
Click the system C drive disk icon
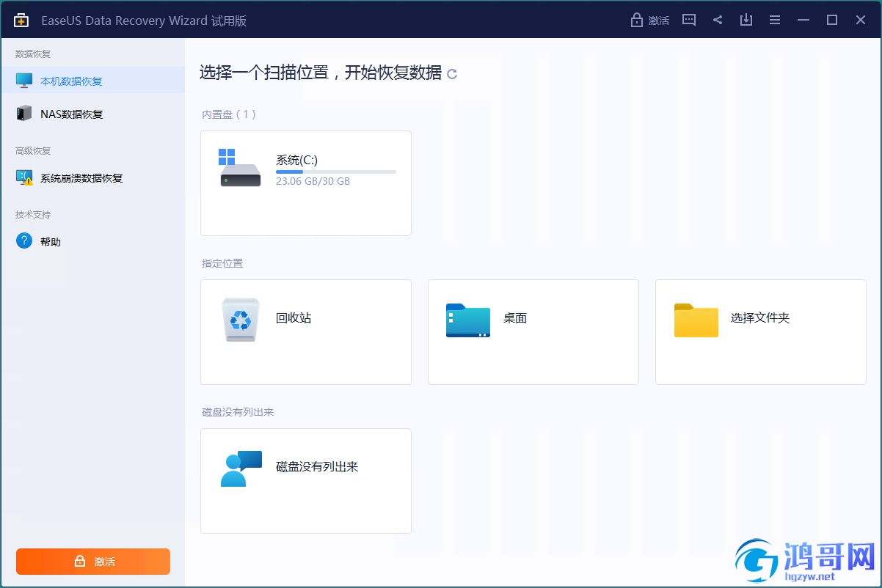point(240,168)
